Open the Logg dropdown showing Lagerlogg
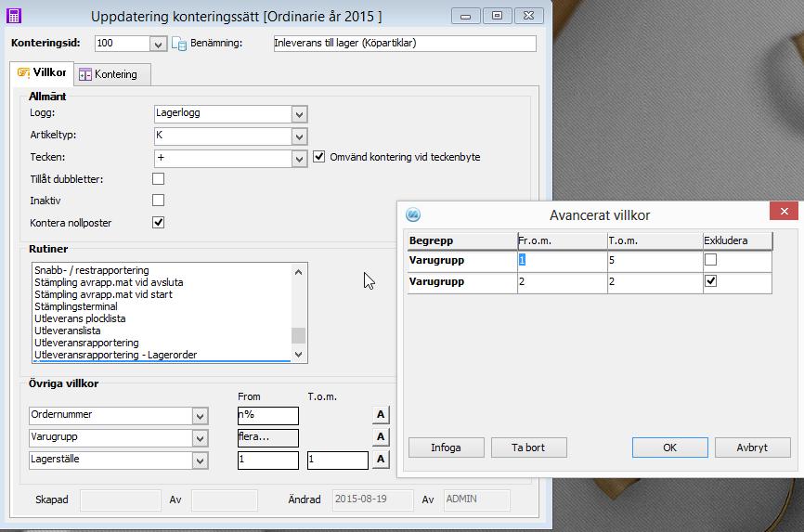The width and height of the screenshot is (804, 532). tap(300, 114)
